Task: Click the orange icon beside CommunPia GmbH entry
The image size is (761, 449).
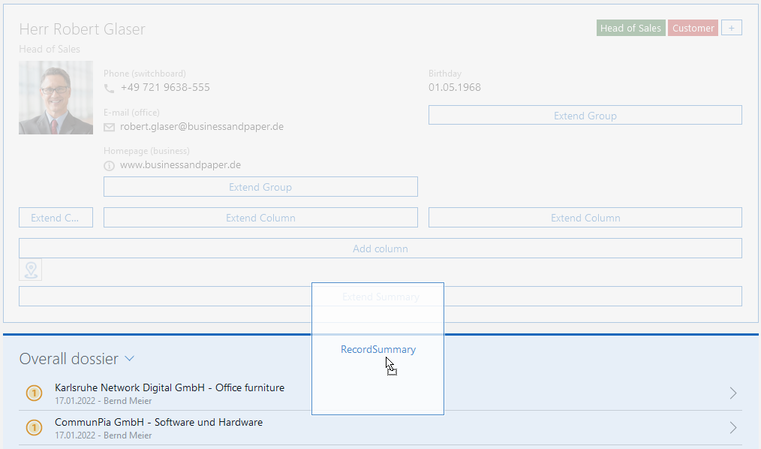Action: pos(34,428)
